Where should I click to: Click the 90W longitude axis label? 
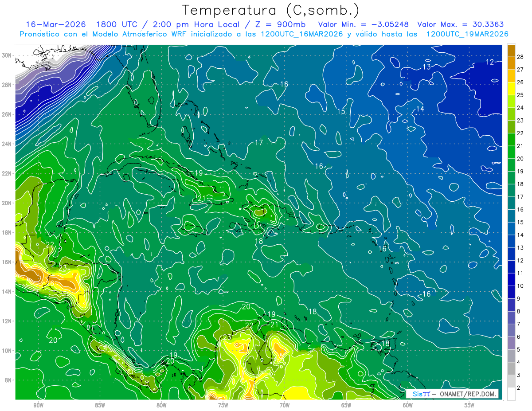coord(38,406)
